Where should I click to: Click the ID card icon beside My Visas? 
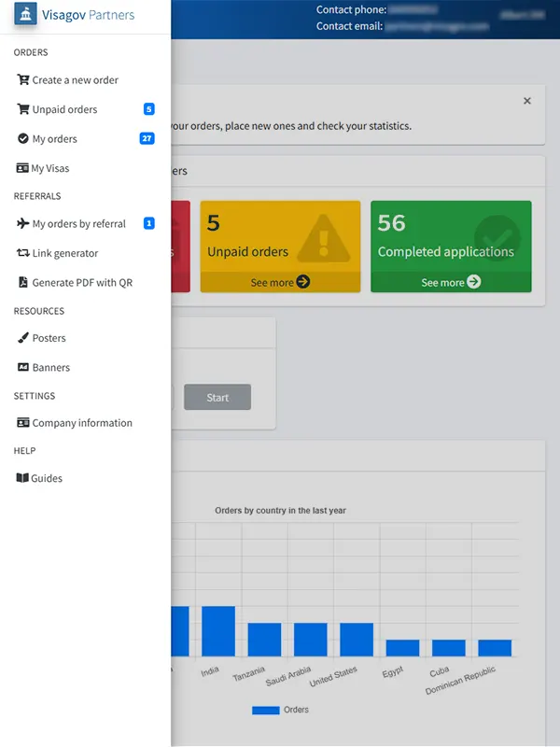click(x=23, y=168)
